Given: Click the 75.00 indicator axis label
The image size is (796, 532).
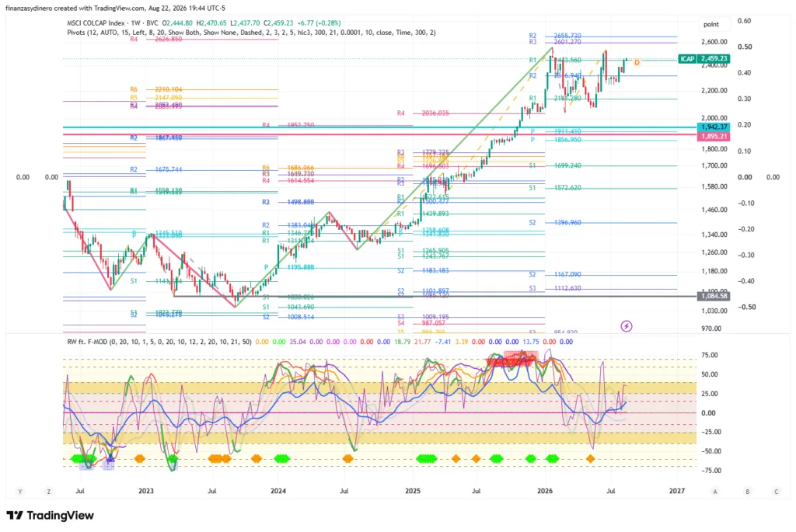Looking at the screenshot, I should pyautogui.click(x=709, y=355).
